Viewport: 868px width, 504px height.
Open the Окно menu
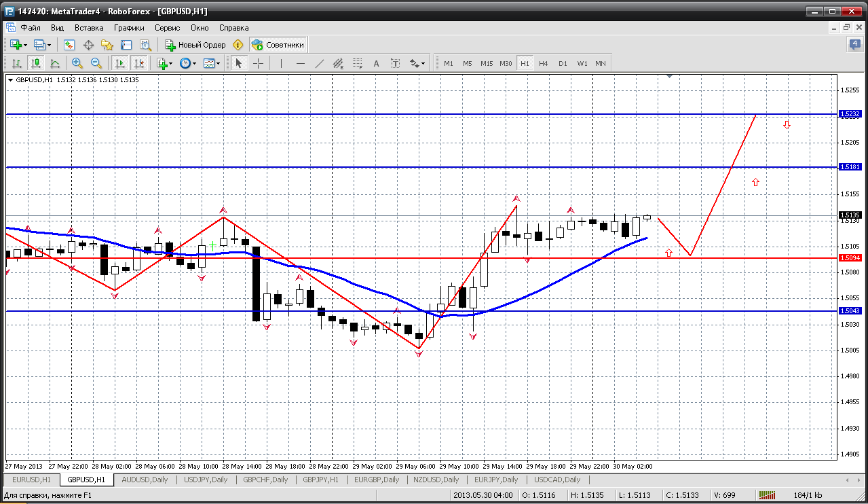click(200, 28)
